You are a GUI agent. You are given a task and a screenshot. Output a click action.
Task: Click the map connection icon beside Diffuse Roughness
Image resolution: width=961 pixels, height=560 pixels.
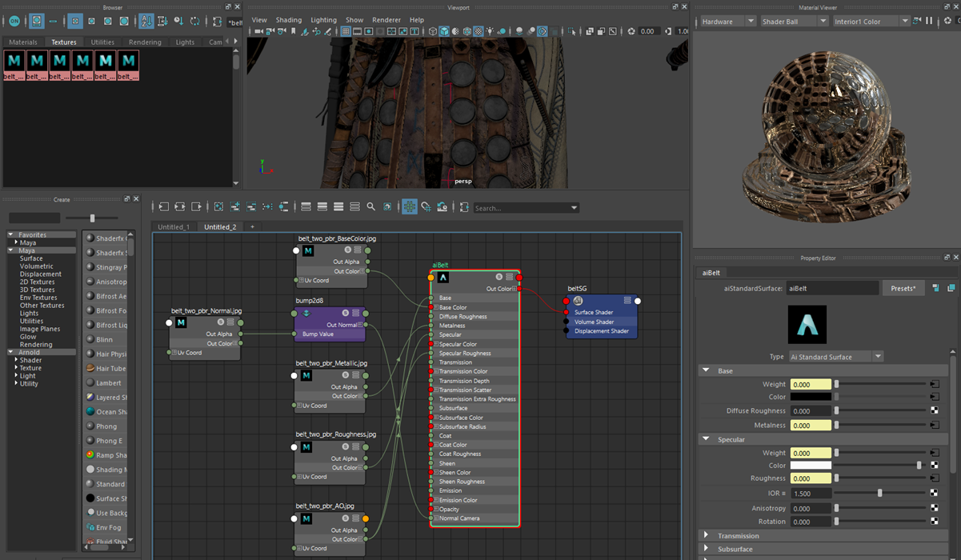[934, 411]
